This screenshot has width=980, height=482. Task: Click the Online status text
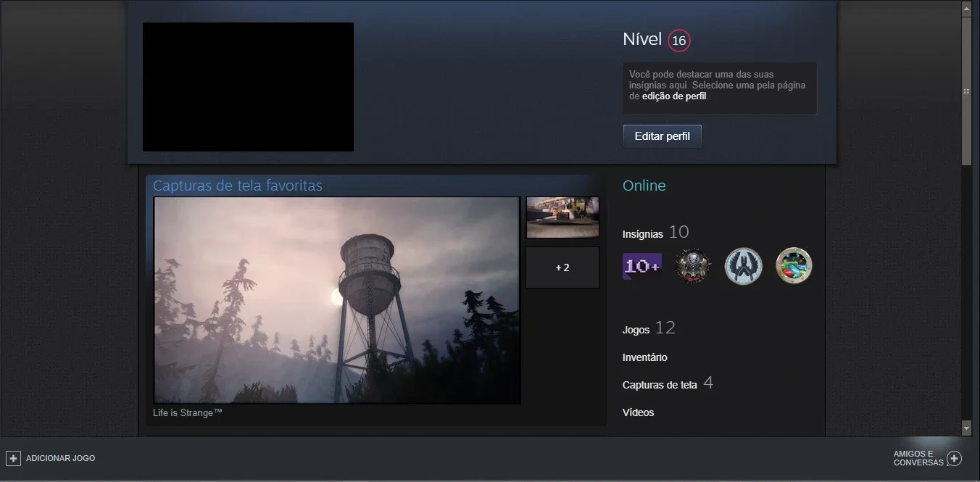pyautogui.click(x=644, y=186)
